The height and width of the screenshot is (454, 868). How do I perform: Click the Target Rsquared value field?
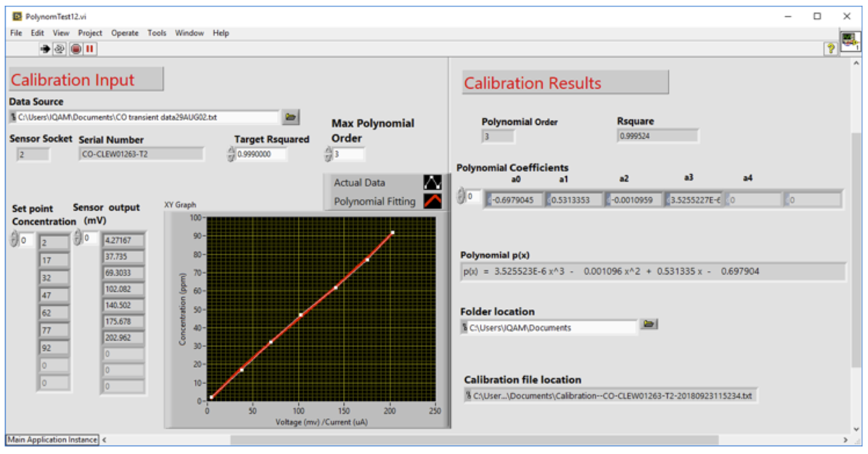[x=261, y=154]
